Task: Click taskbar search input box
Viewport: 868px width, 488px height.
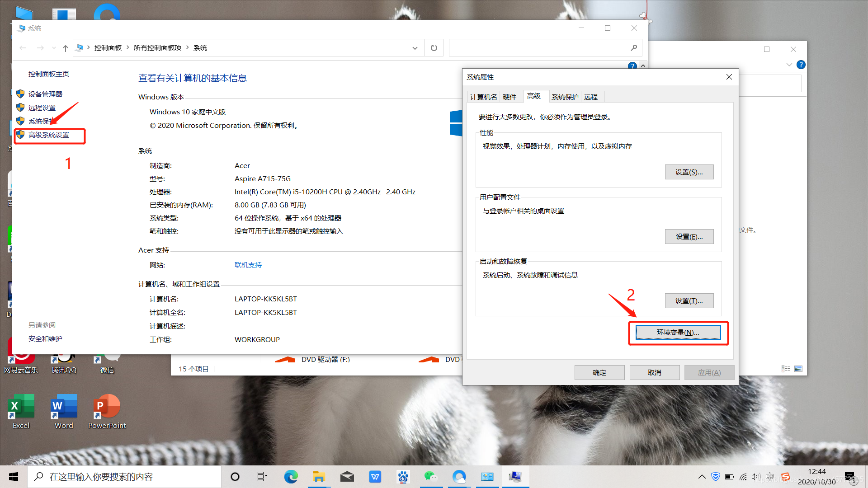Action: coord(124,477)
